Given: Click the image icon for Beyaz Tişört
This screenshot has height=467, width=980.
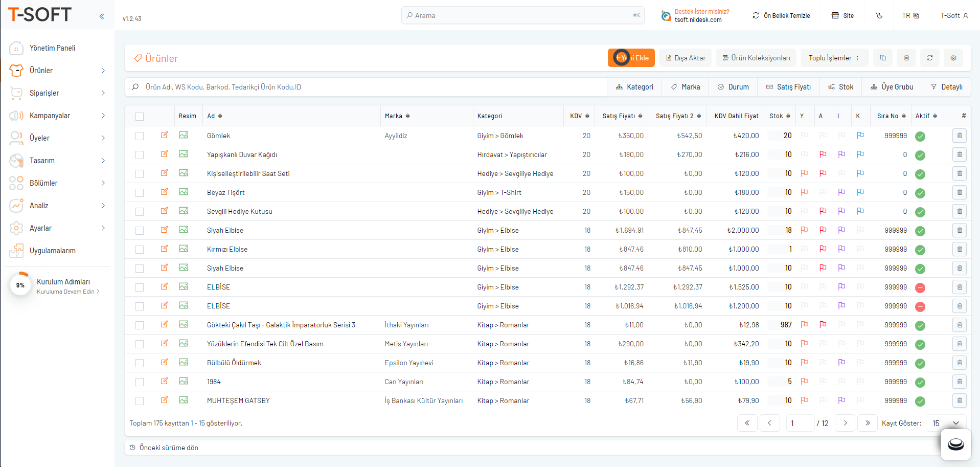Looking at the screenshot, I should click(x=184, y=192).
